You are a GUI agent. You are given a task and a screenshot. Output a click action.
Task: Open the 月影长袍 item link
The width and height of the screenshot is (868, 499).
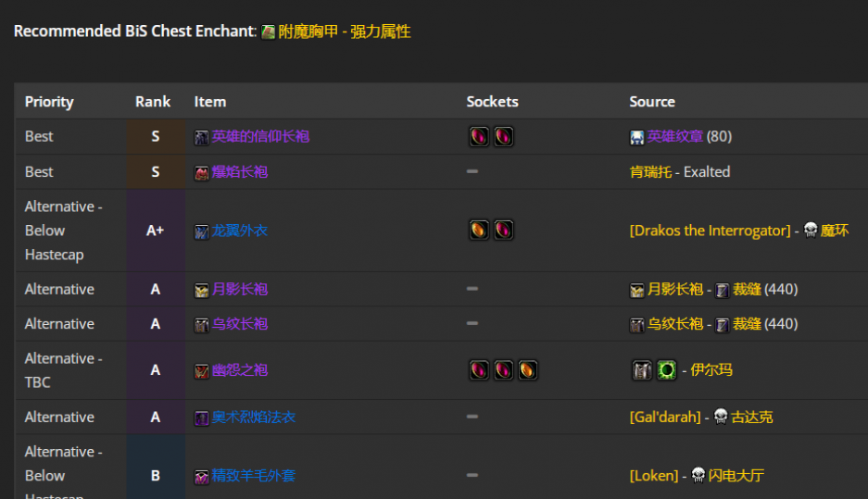click(x=240, y=290)
